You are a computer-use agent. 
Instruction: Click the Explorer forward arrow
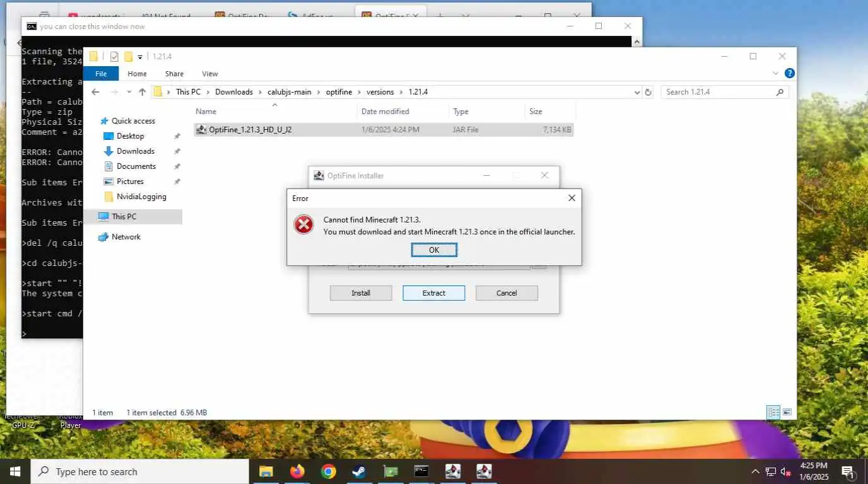coord(114,92)
